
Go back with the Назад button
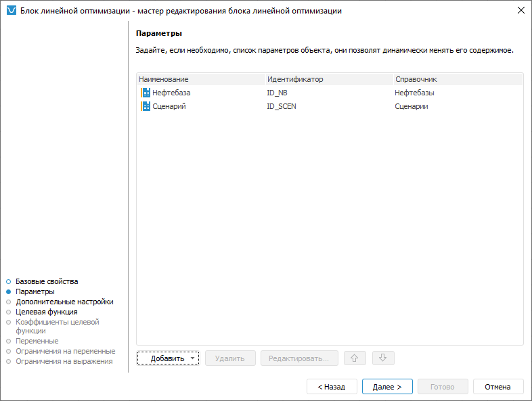(332, 387)
